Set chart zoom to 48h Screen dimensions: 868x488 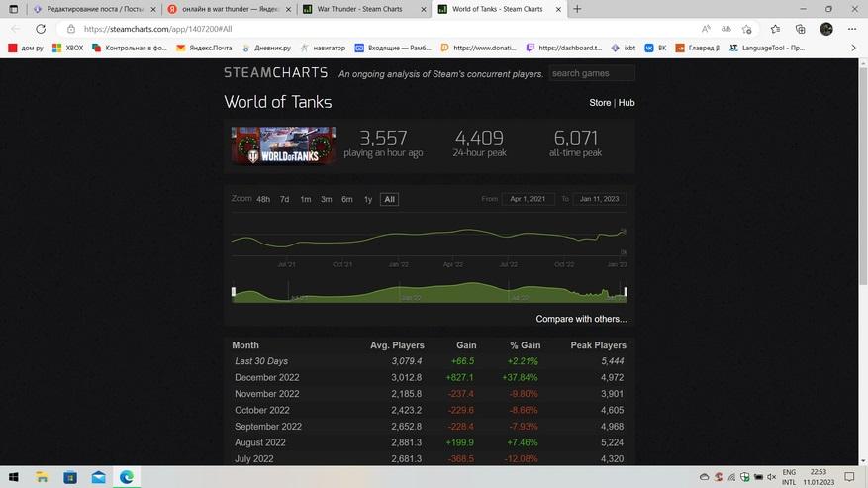point(263,199)
